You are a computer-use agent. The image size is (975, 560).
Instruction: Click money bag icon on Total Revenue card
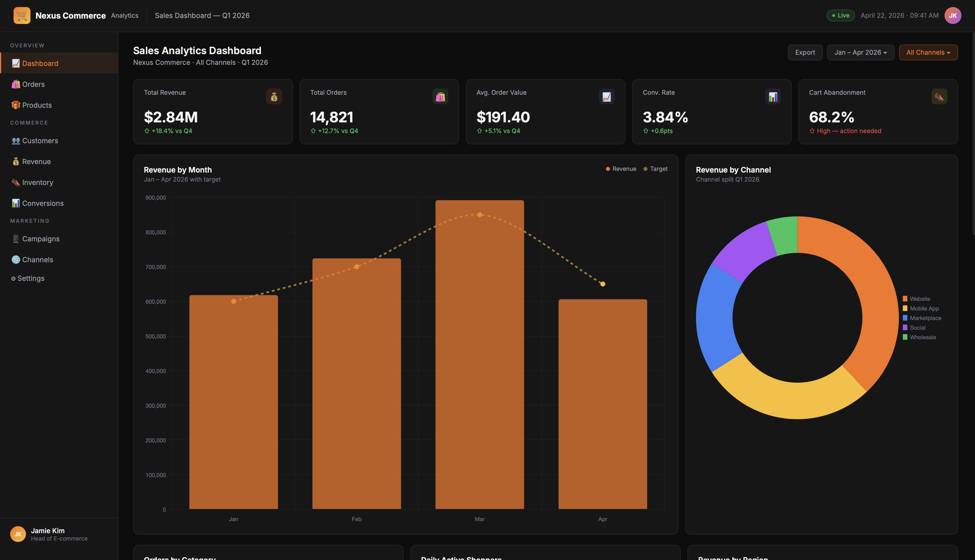coord(274,96)
